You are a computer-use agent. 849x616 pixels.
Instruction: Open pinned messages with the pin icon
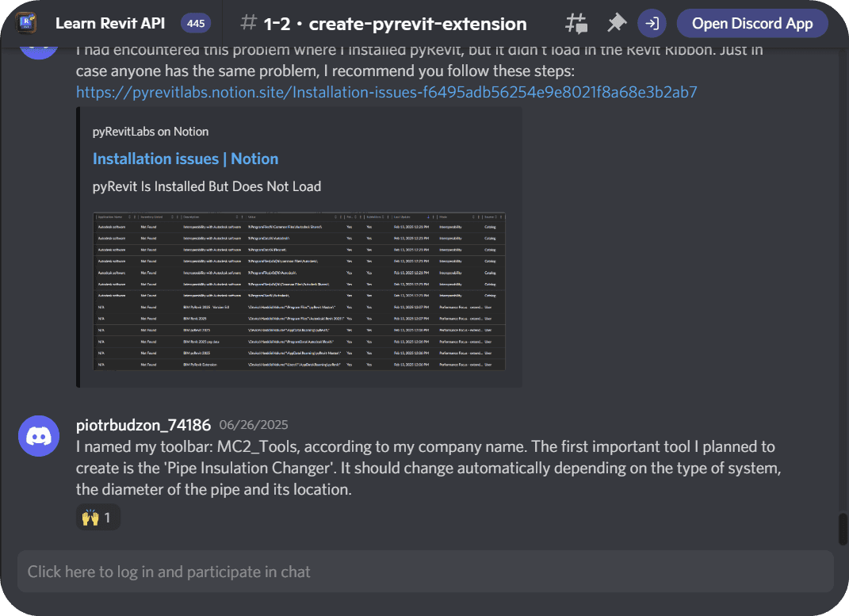pyautogui.click(x=616, y=23)
